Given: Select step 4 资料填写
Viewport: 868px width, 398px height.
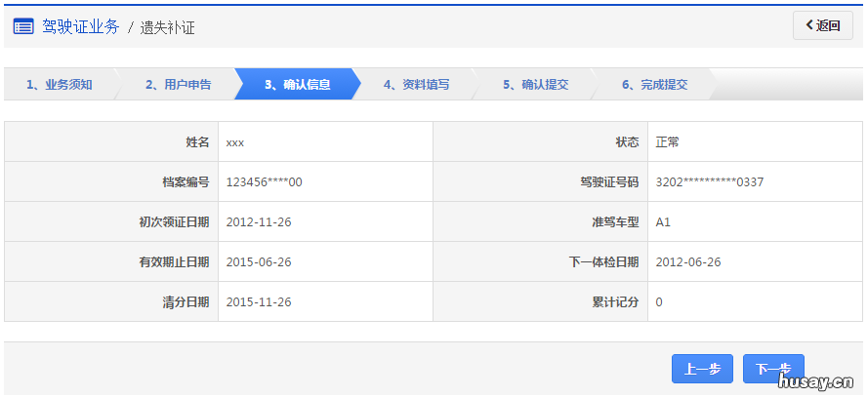Looking at the screenshot, I should [x=416, y=85].
